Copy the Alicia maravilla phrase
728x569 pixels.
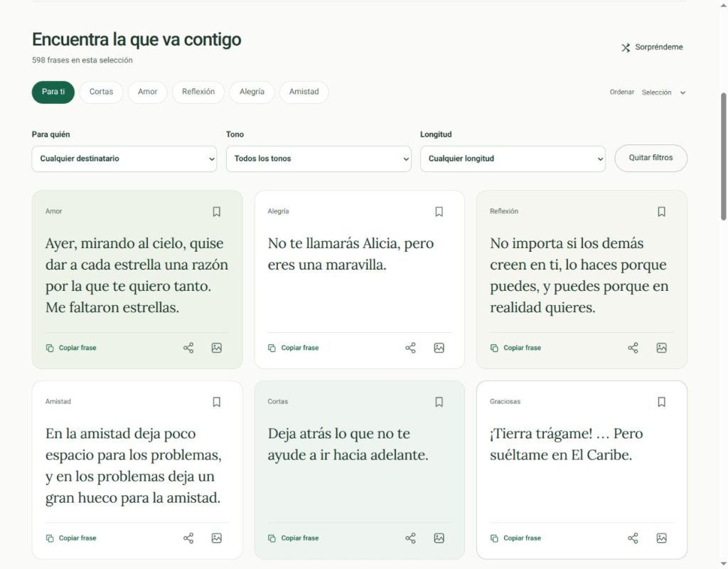pyautogui.click(x=294, y=348)
